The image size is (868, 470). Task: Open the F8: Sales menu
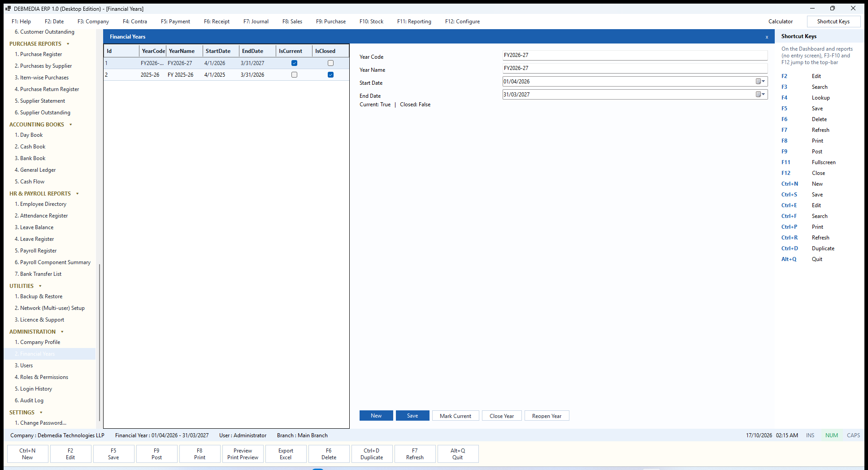(292, 22)
